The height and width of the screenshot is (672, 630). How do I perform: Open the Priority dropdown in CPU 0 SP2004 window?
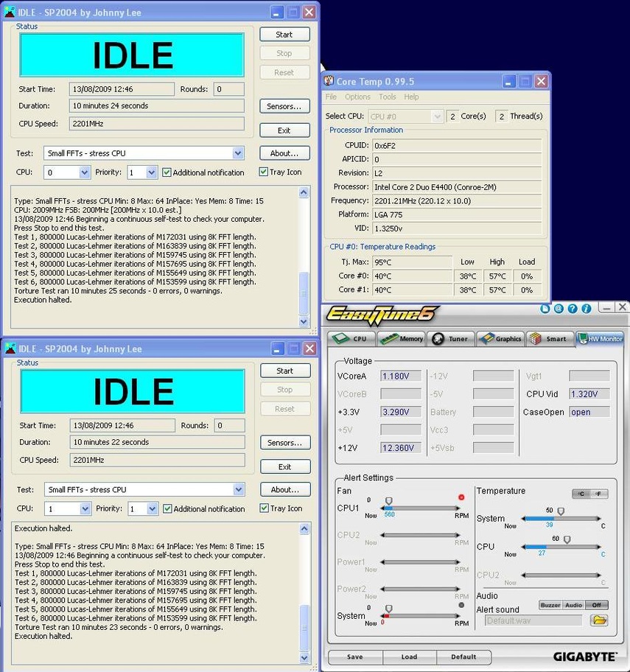[151, 172]
